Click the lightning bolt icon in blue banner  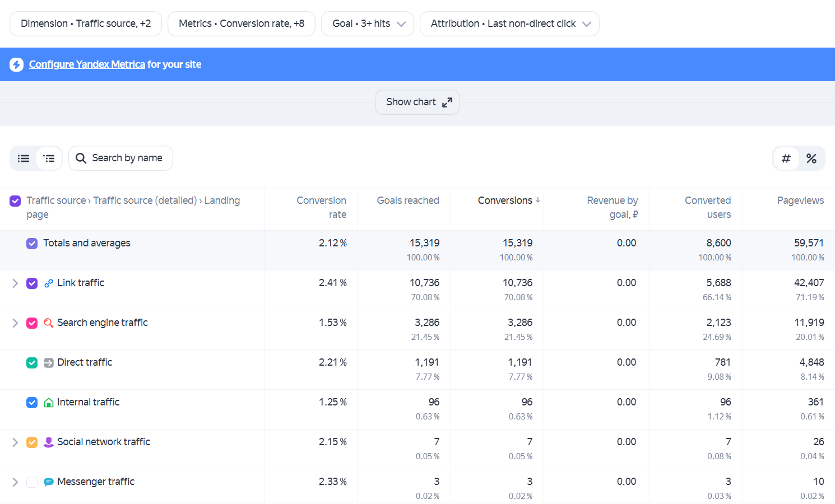point(17,64)
